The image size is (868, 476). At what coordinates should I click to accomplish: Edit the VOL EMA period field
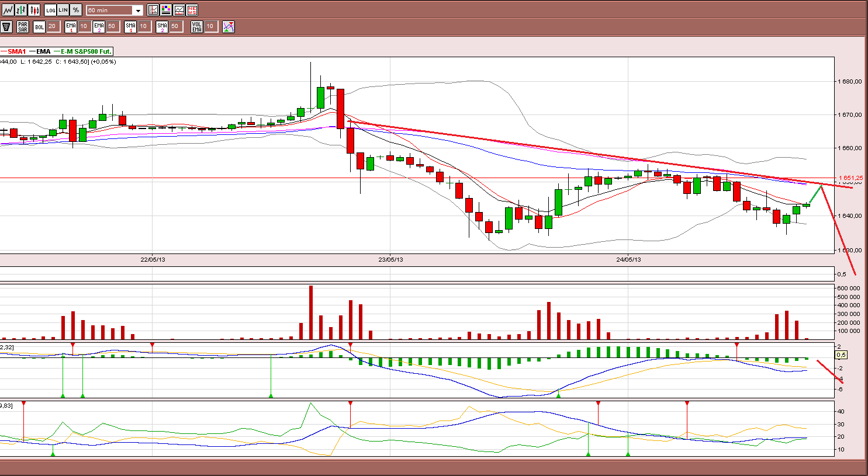point(211,26)
